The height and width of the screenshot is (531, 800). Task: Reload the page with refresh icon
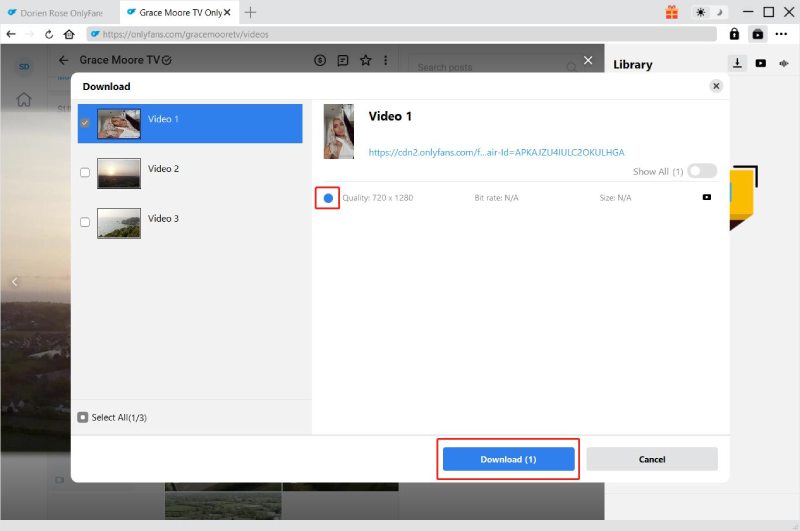point(49,34)
